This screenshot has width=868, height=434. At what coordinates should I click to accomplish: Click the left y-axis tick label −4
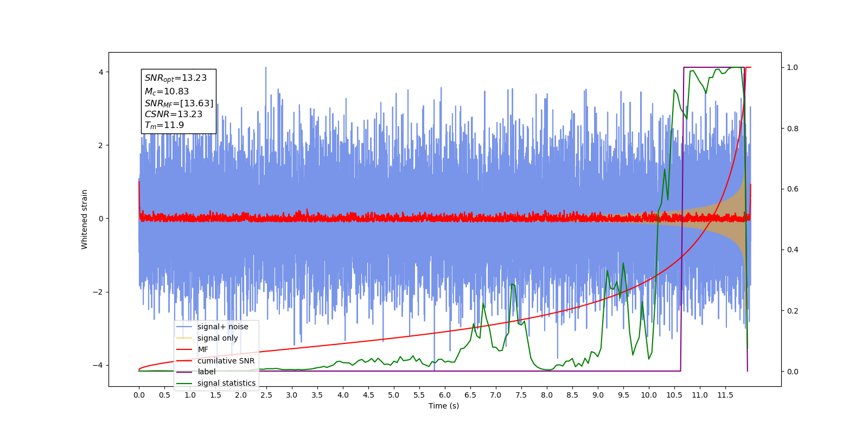click(98, 365)
